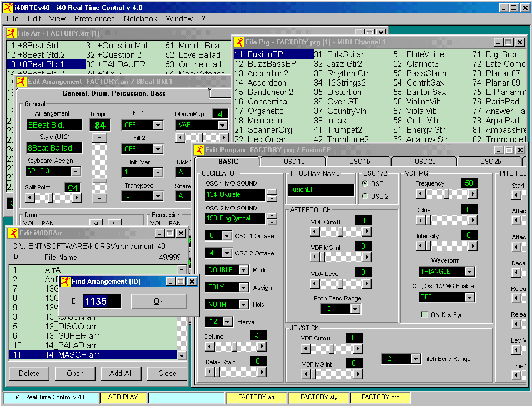The image size is (532, 406).
Task: Open the Preferences menu
Action: (x=94, y=18)
